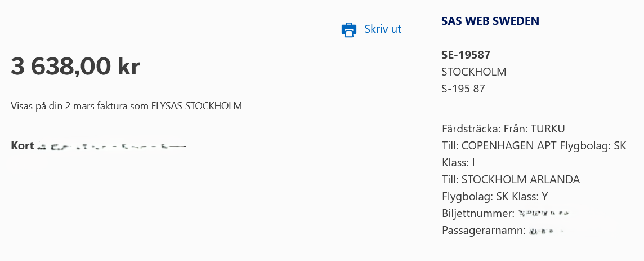644x261 pixels.
Task: Click the "Passagerarnamn:" label
Action: pos(484,231)
